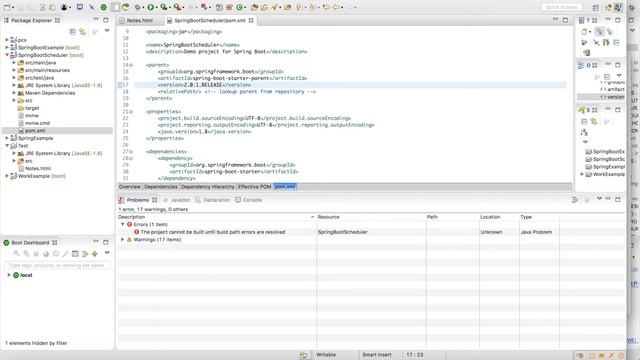The width and height of the screenshot is (640, 360).
Task: Click the green add icon in Boot Dashboard
Action: click(95, 254)
